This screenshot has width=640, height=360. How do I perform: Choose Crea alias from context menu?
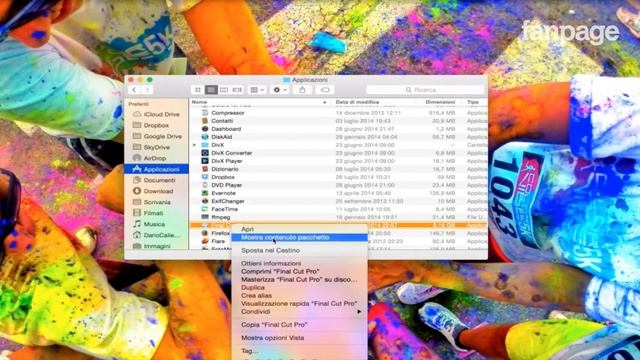coord(299,296)
